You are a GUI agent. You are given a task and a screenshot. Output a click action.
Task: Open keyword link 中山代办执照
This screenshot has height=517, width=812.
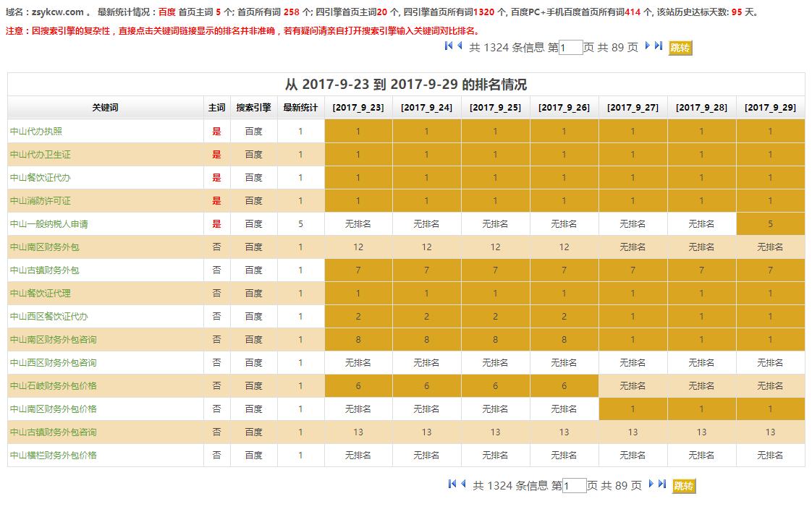point(36,132)
